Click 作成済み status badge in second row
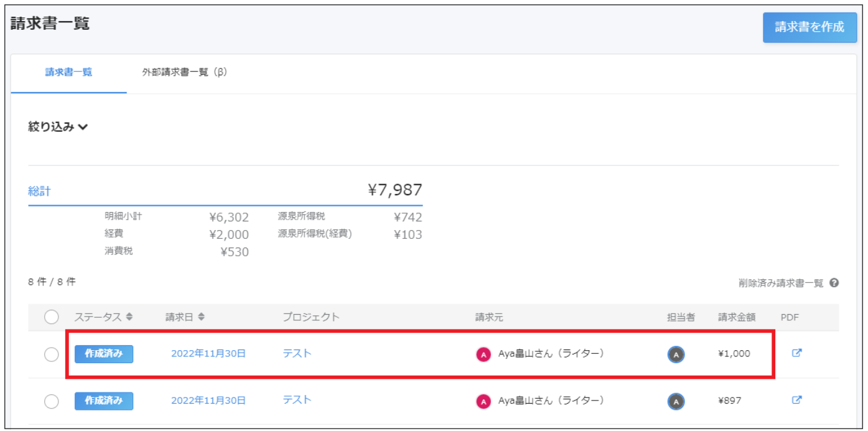Viewport: 868px width, 431px height. tap(104, 401)
